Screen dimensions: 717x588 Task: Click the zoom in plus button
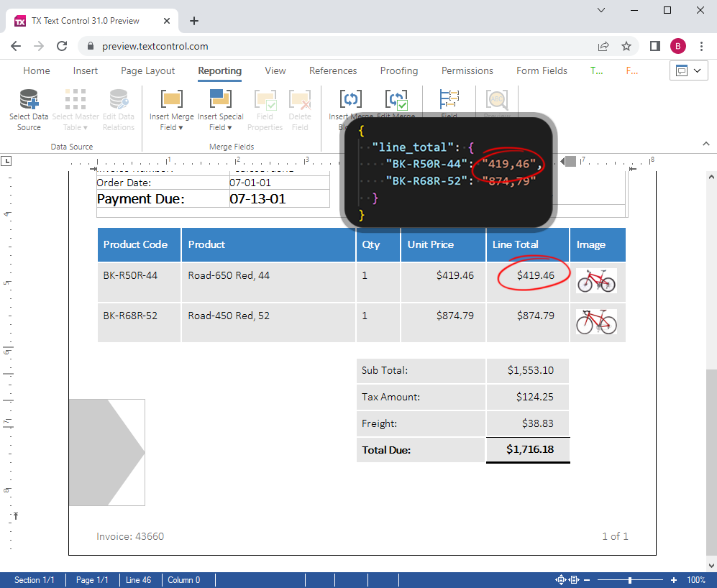click(673, 580)
